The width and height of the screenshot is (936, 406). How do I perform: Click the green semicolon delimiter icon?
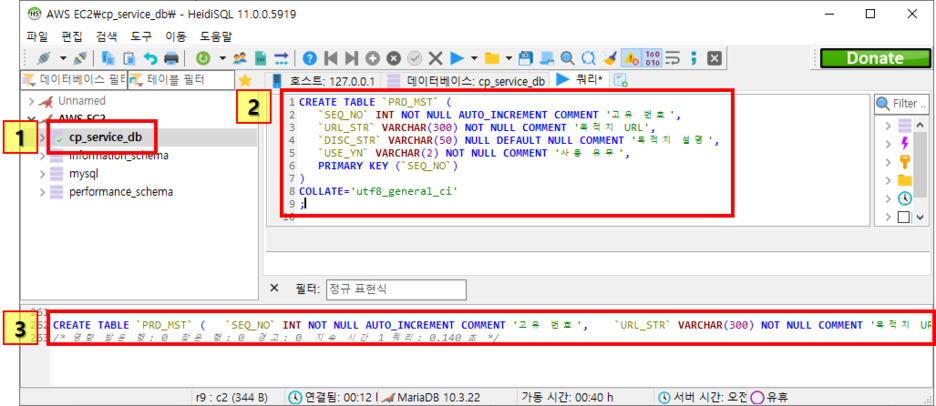[x=694, y=58]
